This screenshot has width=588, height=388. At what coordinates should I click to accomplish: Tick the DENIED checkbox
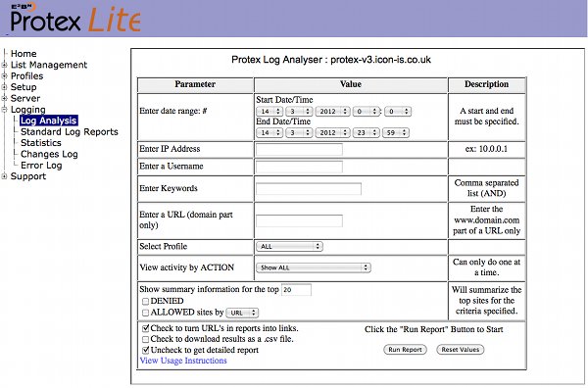(x=145, y=302)
